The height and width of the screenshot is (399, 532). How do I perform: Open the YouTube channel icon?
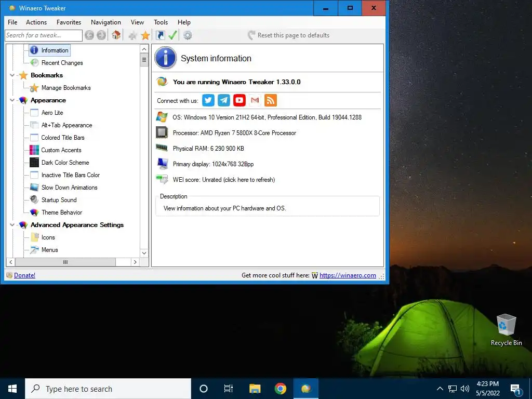240,100
